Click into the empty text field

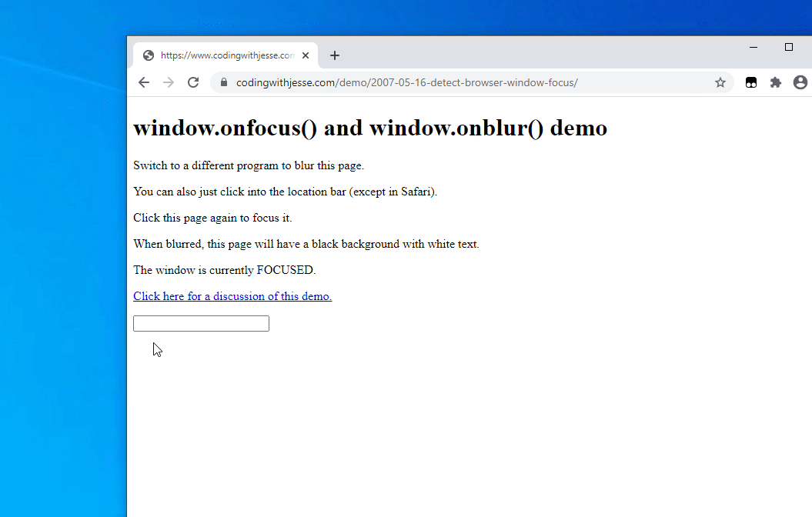(201, 323)
